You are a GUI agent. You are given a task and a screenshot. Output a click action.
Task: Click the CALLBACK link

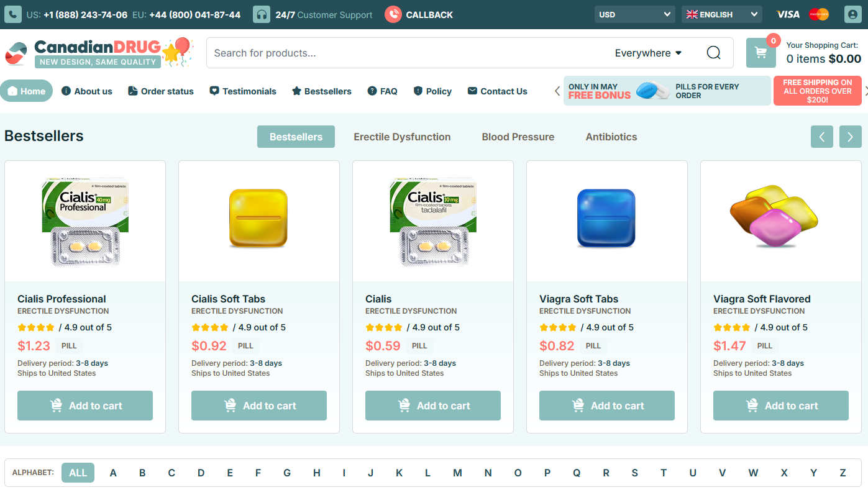429,14
